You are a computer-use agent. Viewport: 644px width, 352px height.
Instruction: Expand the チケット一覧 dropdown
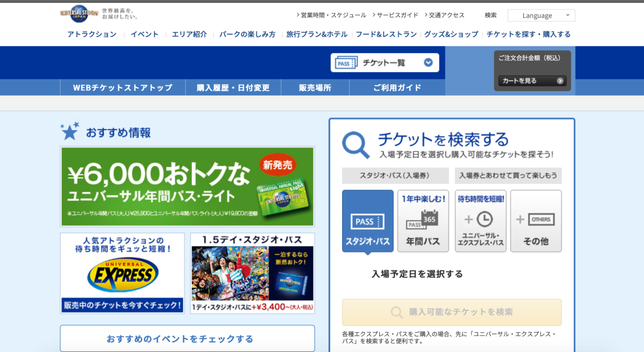(385, 62)
